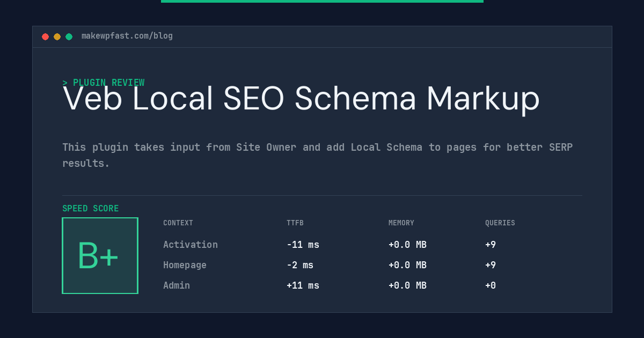The height and width of the screenshot is (338, 644).
Task: Click the makewpfast.com/blog address text
Action: pyautogui.click(x=127, y=36)
